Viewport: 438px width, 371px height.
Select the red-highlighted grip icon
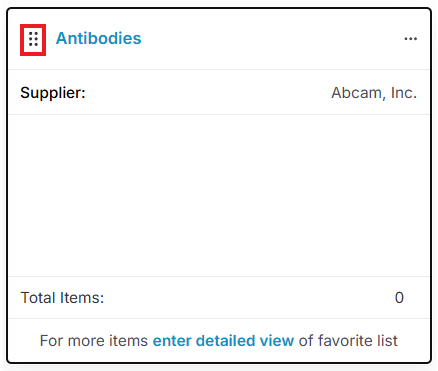click(33, 39)
